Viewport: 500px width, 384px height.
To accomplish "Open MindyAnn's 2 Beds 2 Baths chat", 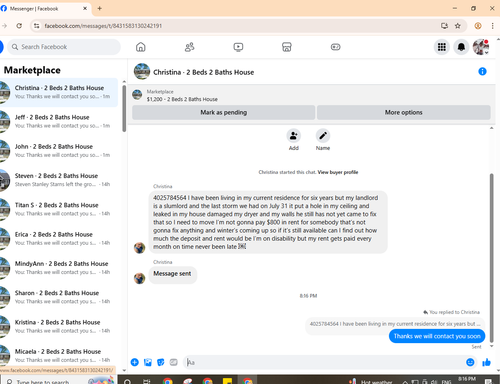I will [59, 268].
